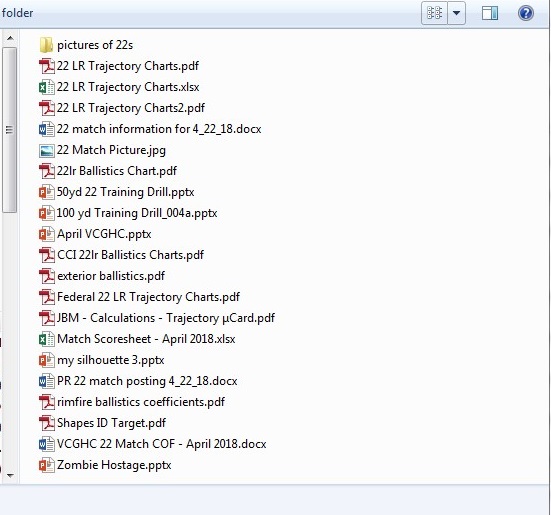Select file name 'Shapes ID Target.pdf'
Screen dimensions: 551x515
tap(111, 423)
